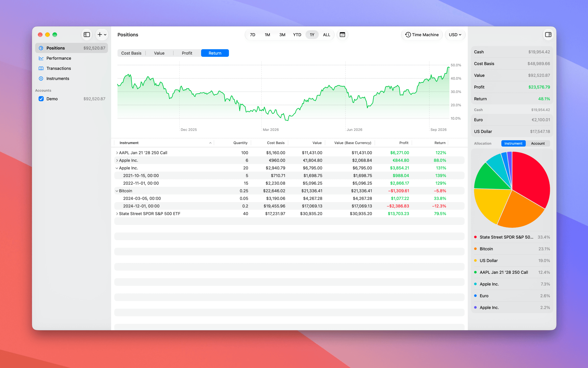Select the Apple Inc. 2.2% legend entry
Viewport: 588px width, 368px height.
click(x=512, y=307)
